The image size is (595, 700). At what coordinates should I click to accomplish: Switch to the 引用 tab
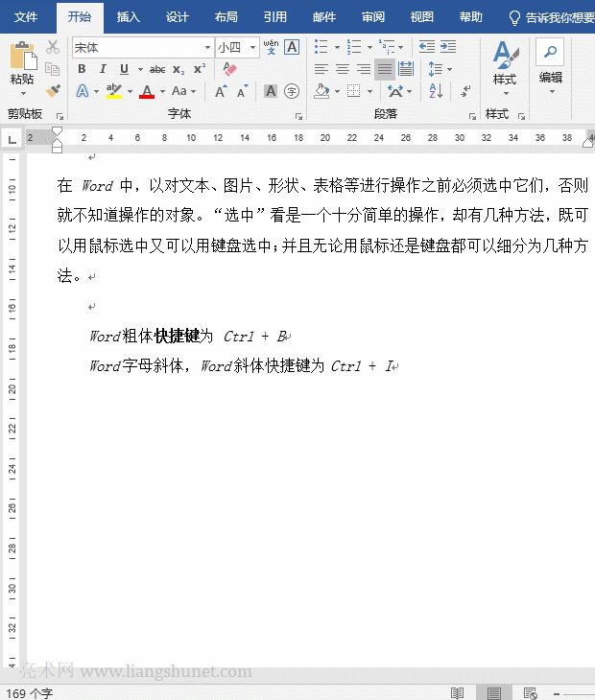(275, 17)
